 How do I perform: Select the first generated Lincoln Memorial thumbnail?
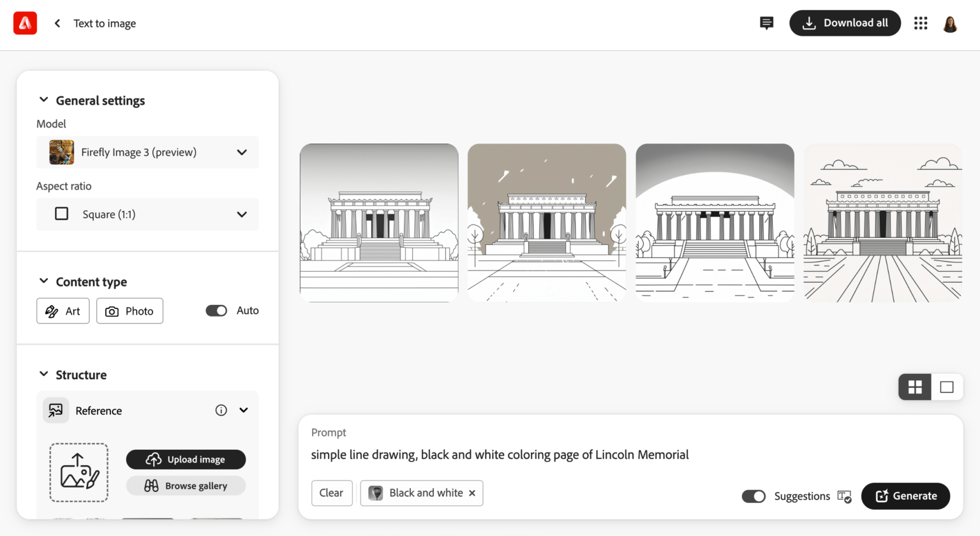(378, 222)
